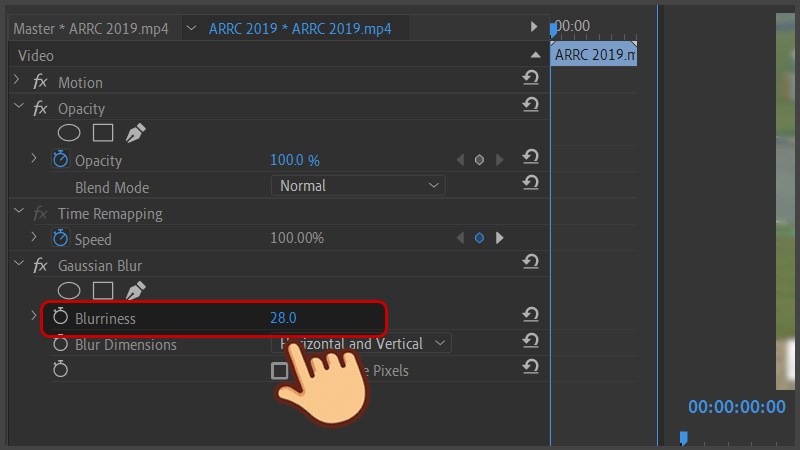Screen dimensions: 800x450
Task: Expand the Blurriness property row
Action: 34,316
